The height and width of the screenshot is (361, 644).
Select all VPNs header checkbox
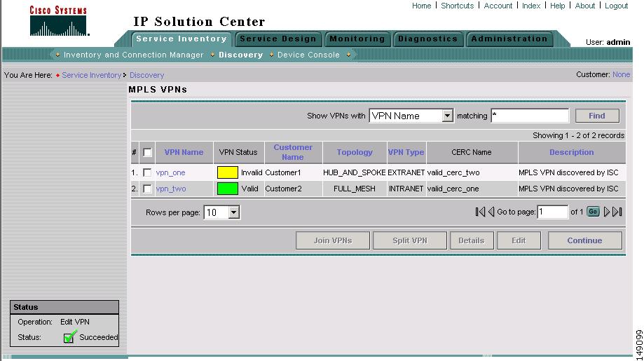(147, 152)
